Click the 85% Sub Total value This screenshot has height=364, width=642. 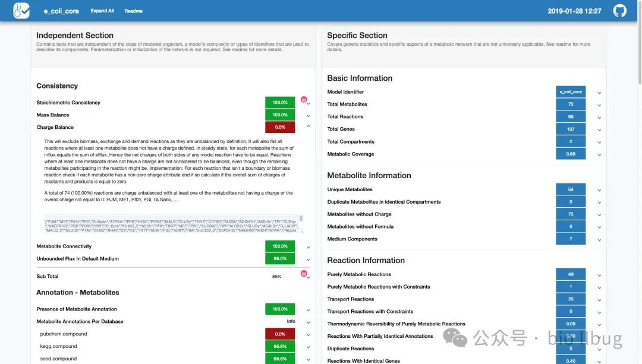(x=277, y=277)
